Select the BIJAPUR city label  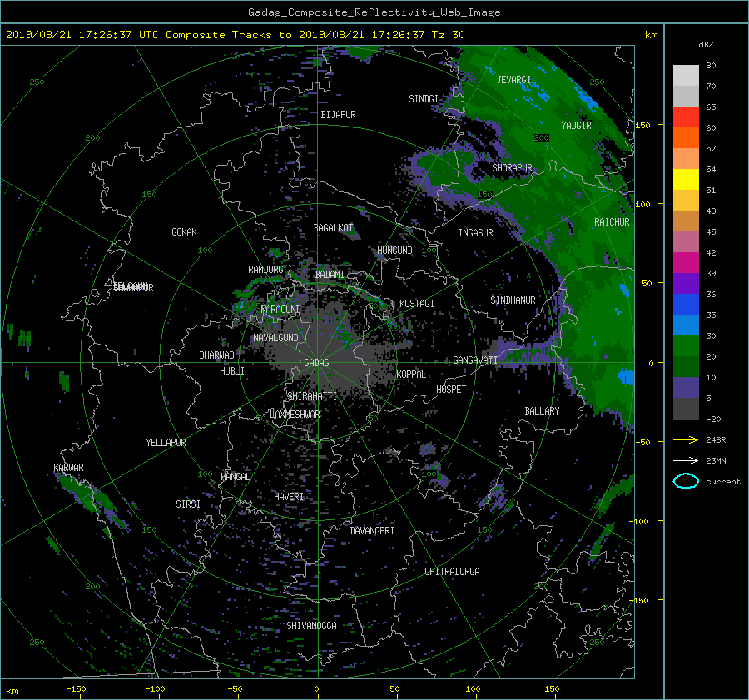338,115
